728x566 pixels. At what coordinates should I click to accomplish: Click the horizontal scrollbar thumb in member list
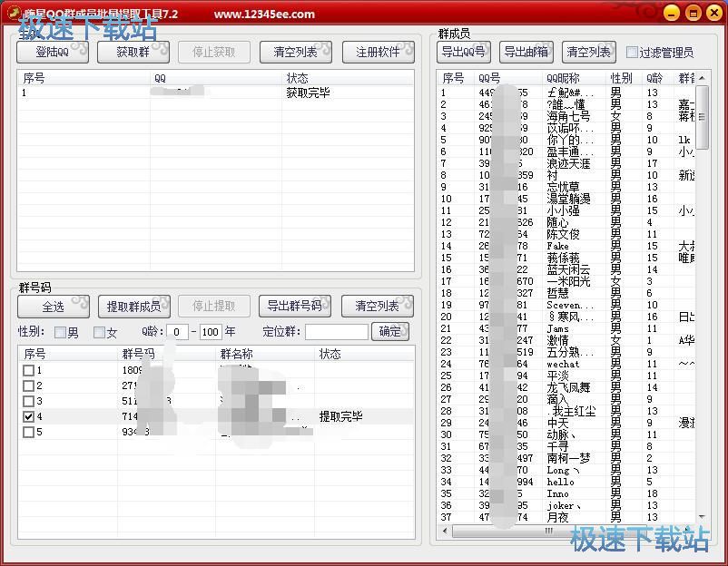tap(549, 531)
